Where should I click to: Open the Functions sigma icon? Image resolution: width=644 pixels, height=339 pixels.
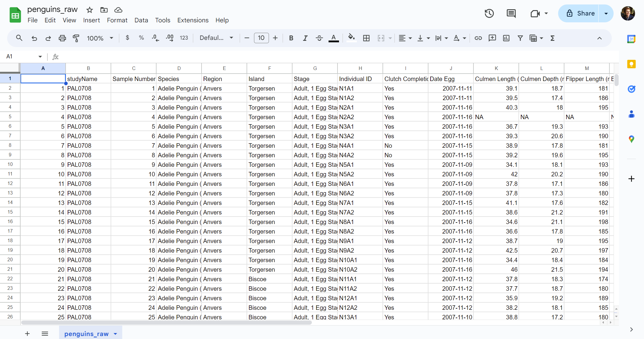552,38
